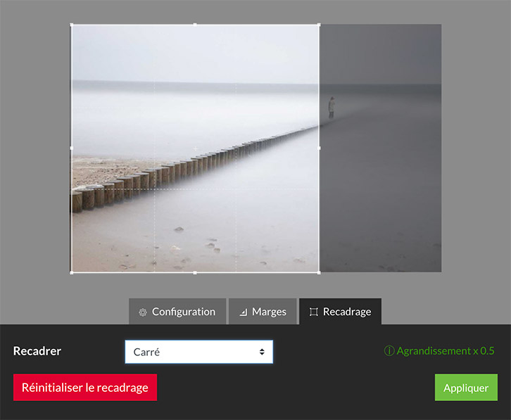Switch to the Configuration tab

[x=177, y=312]
